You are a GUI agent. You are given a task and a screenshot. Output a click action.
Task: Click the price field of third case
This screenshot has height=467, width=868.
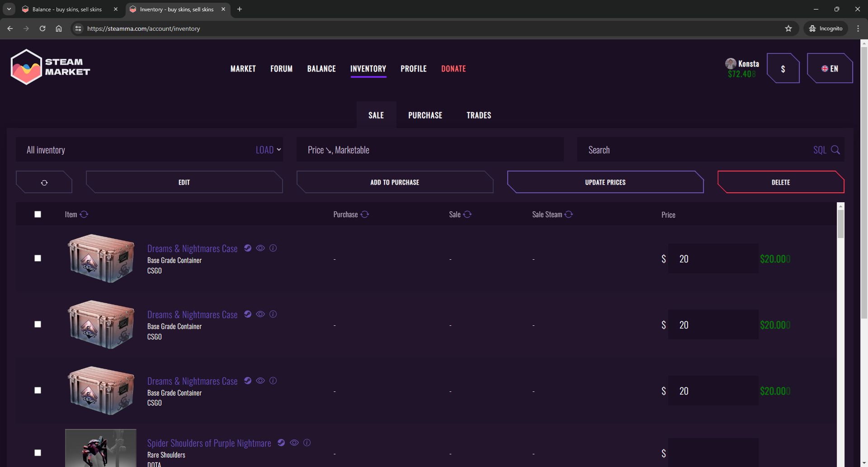713,391
